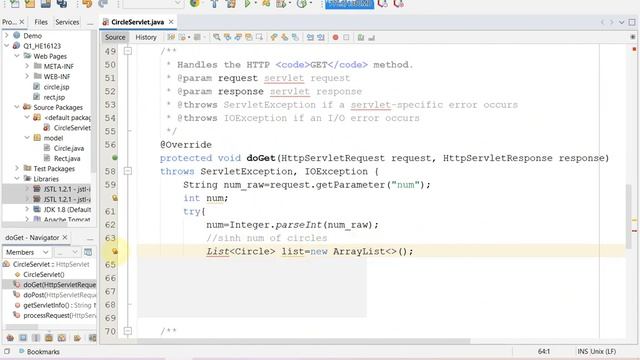This screenshot has height=360, width=640.
Task: Click the Show Fields navigator filter icon
Action: (23, 338)
